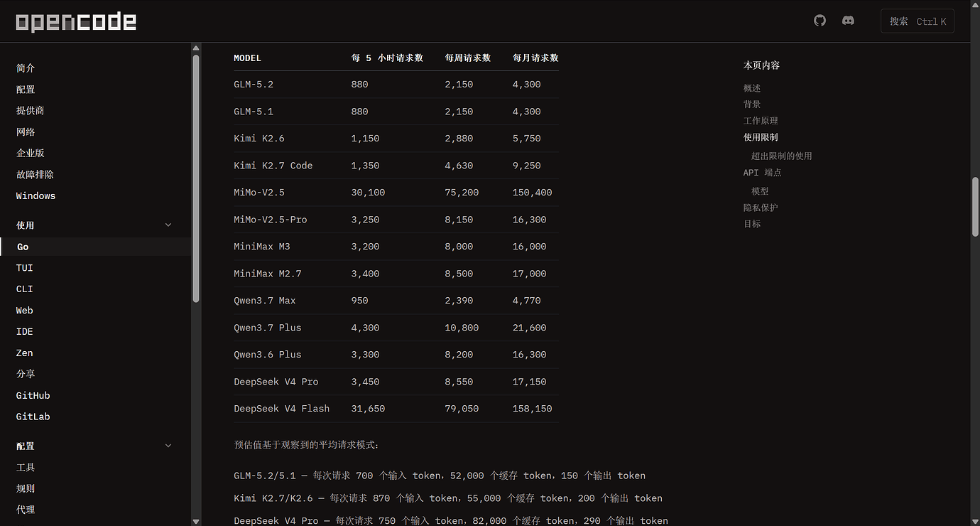Click the main page scrollbar thumb
This screenshot has width=980, height=526.
(975, 206)
